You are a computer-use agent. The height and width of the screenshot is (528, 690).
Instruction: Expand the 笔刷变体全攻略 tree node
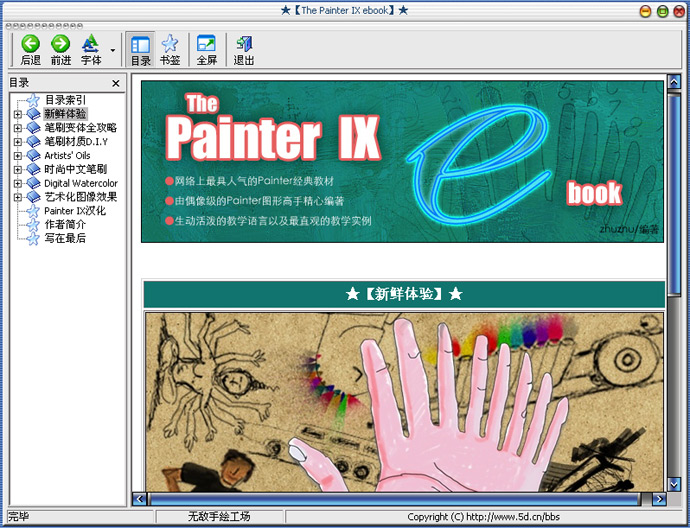click(17, 128)
